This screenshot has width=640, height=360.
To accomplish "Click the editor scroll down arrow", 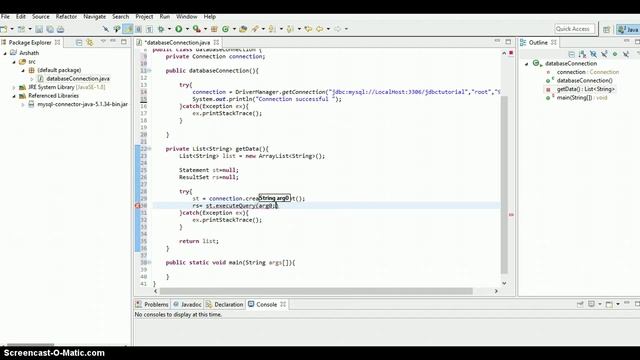I will [504, 283].
